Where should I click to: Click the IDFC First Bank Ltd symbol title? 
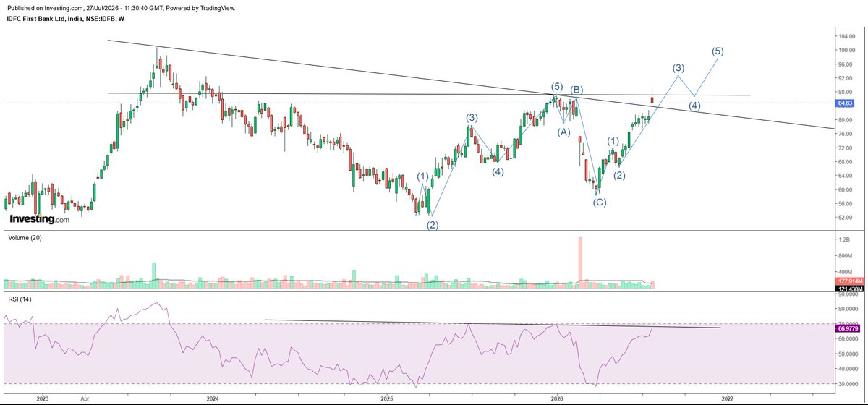pos(67,20)
